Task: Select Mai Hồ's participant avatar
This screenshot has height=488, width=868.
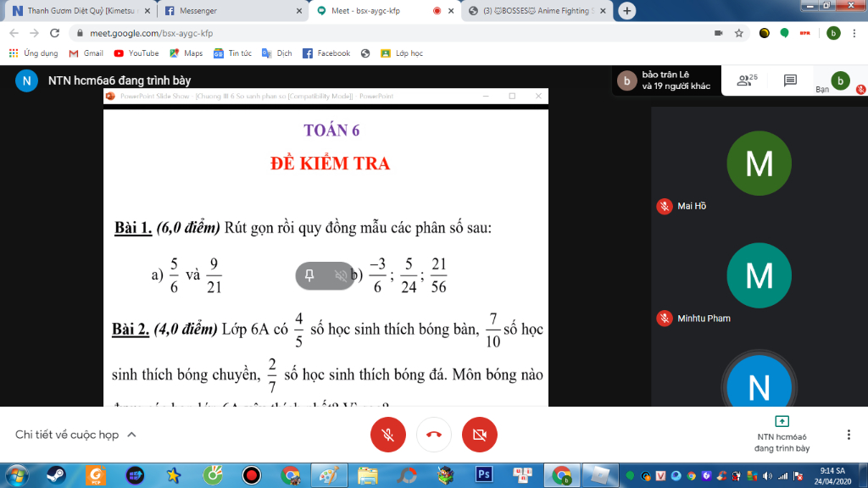Action: (759, 164)
